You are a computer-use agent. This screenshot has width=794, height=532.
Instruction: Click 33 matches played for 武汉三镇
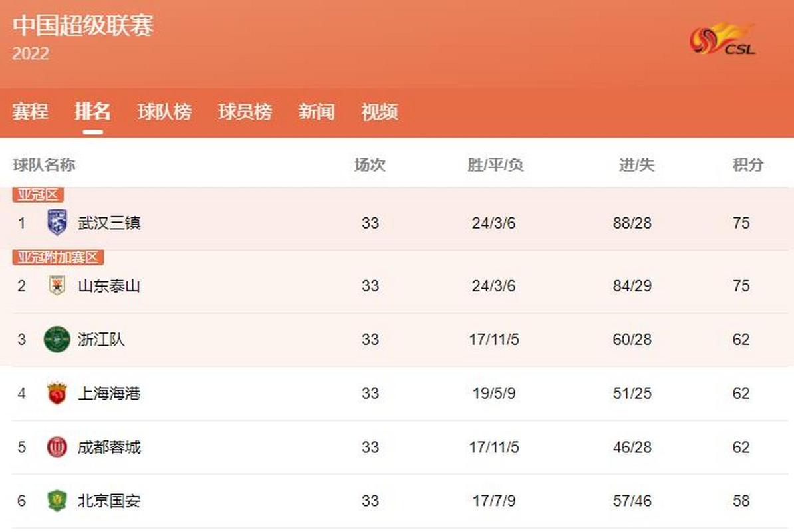click(x=370, y=223)
